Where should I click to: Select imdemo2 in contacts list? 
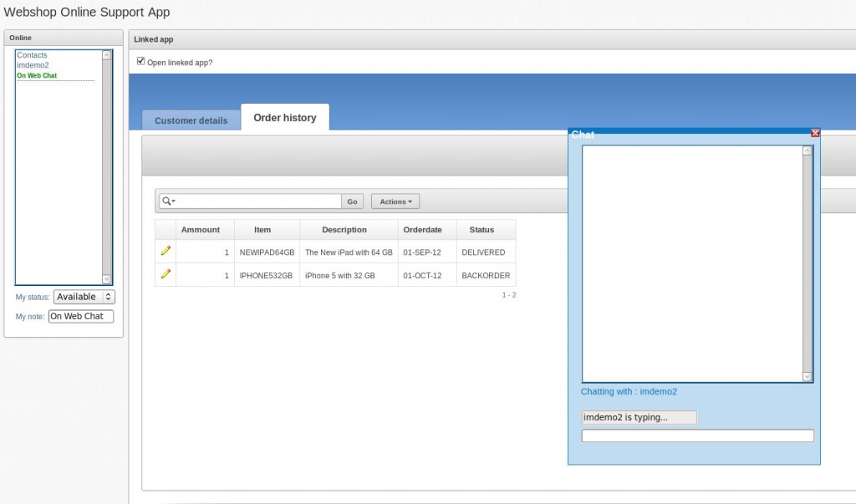(x=33, y=65)
